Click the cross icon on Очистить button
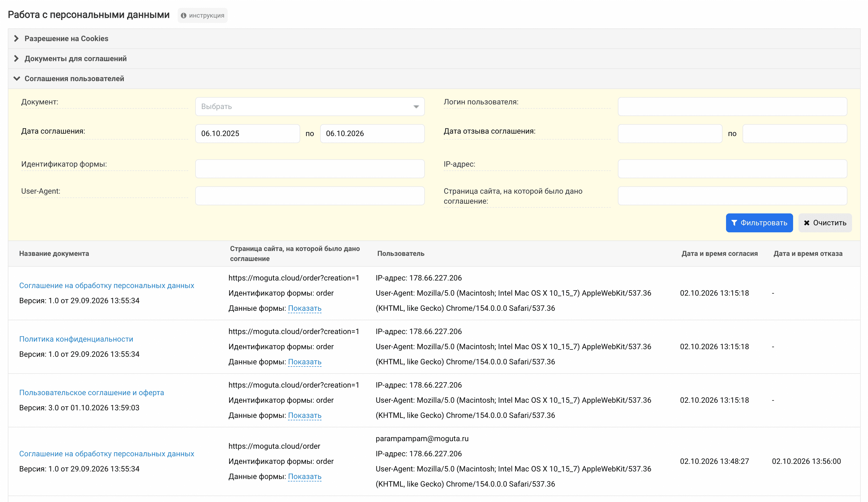Viewport: 868px width, 502px height. 806,223
